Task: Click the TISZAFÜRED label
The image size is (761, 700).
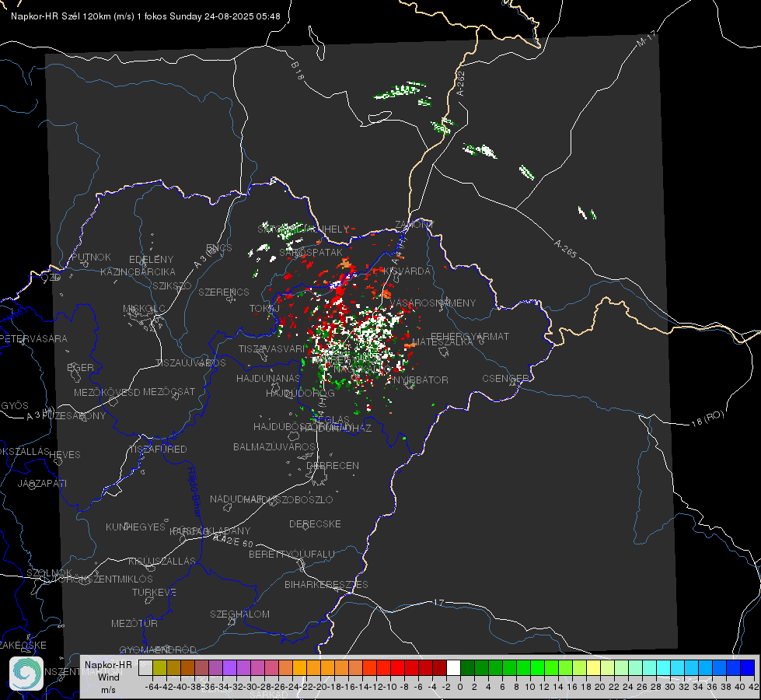Action: [x=159, y=449]
